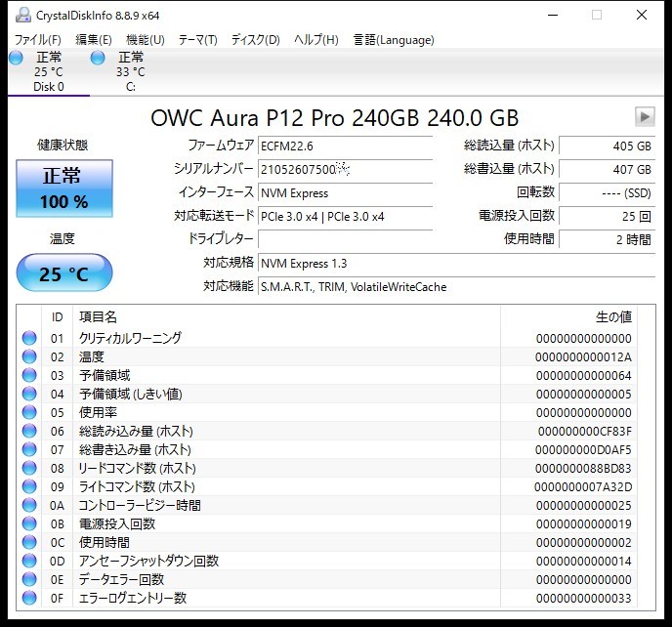
Task: Select the エラーログエントリー数 row name
Action: pyautogui.click(x=133, y=598)
